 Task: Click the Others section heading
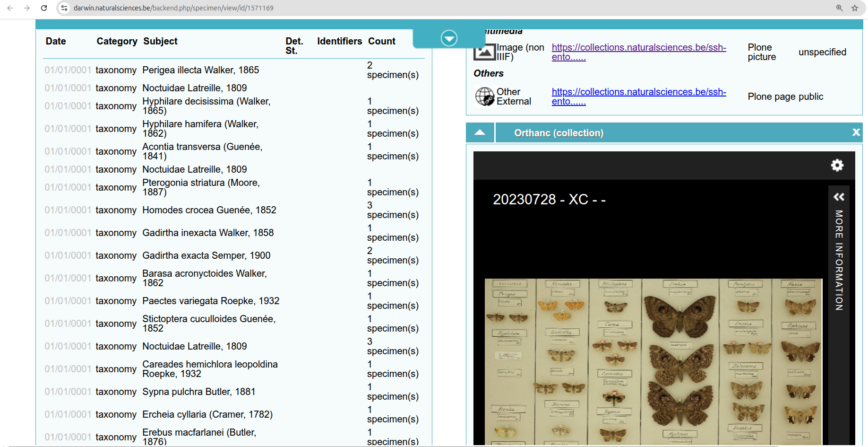tap(489, 73)
